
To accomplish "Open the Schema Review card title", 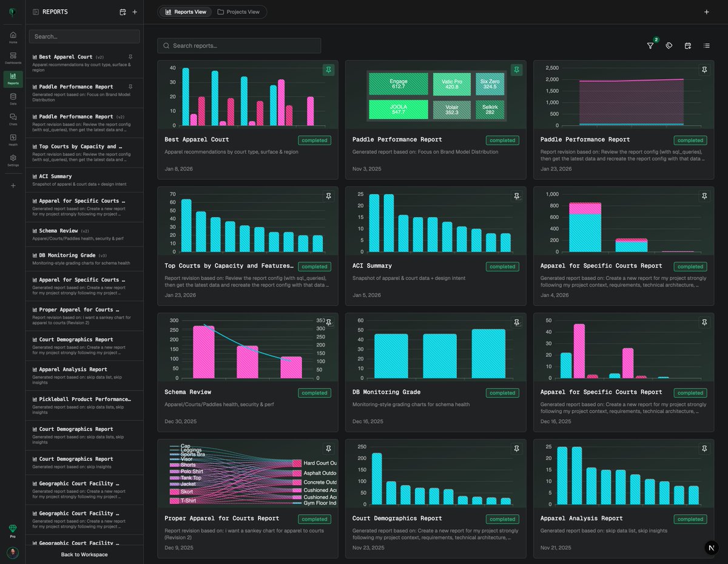I will 188,392.
